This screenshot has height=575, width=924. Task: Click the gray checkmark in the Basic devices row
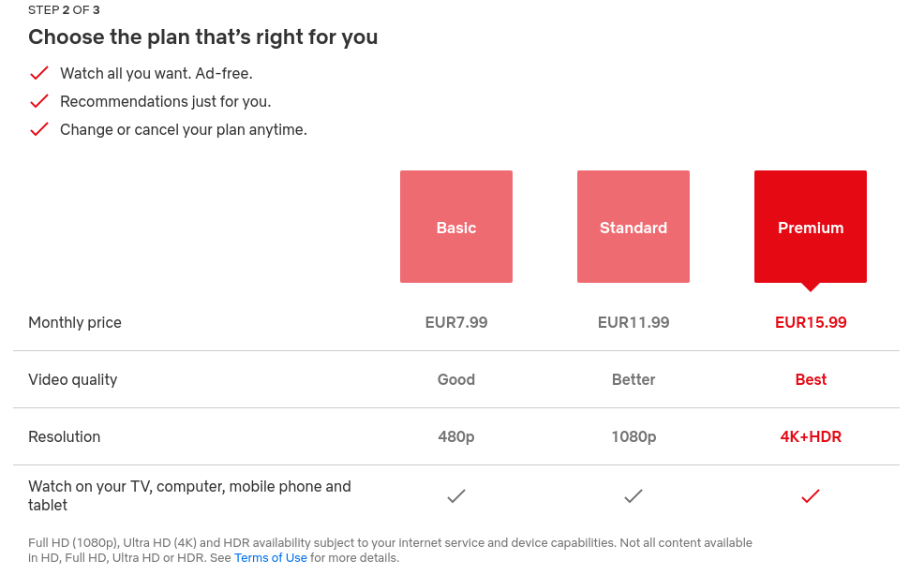456,496
